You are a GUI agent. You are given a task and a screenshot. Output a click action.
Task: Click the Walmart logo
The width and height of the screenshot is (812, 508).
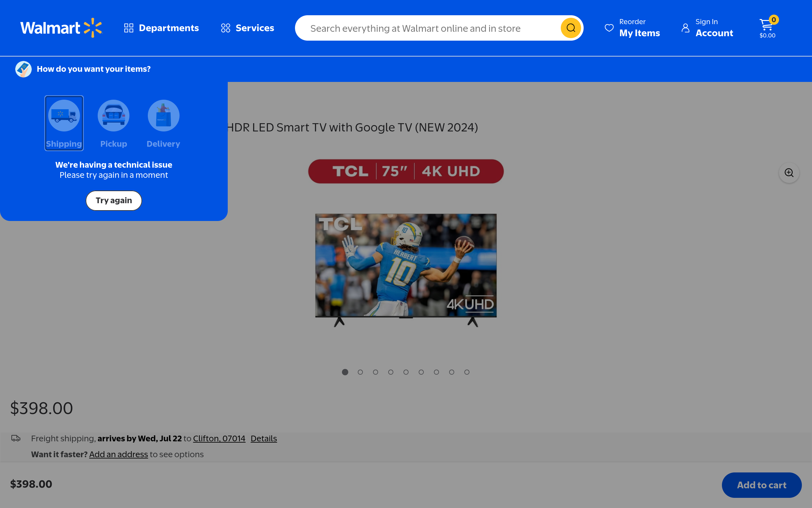[x=61, y=28]
